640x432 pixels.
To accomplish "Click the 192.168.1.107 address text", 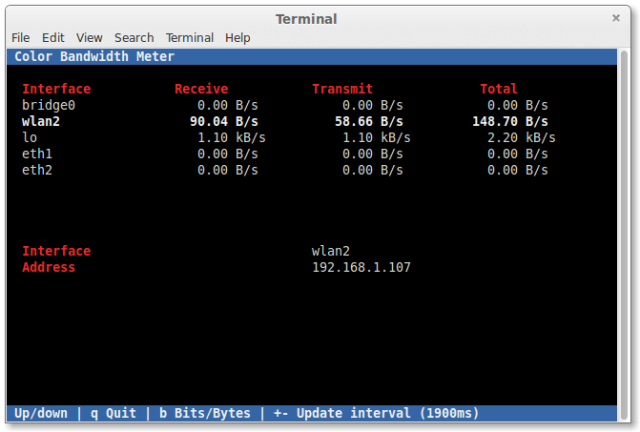I will coord(361,267).
